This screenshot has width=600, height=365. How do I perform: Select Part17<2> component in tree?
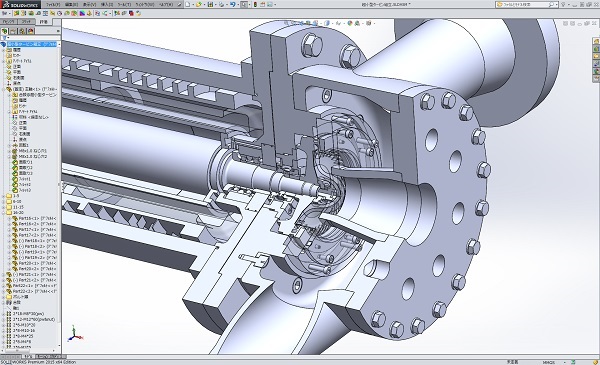(34, 235)
